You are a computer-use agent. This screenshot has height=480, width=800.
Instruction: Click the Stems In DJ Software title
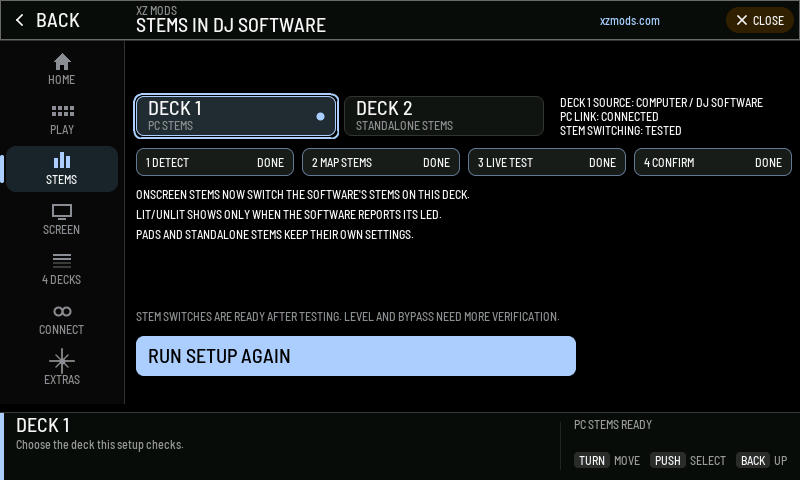point(231,26)
